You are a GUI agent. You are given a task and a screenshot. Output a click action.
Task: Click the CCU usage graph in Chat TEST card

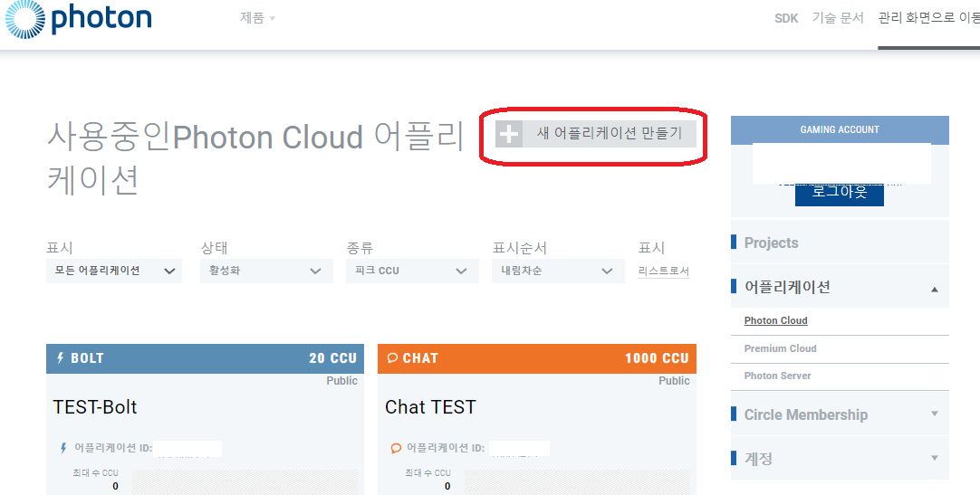578,481
